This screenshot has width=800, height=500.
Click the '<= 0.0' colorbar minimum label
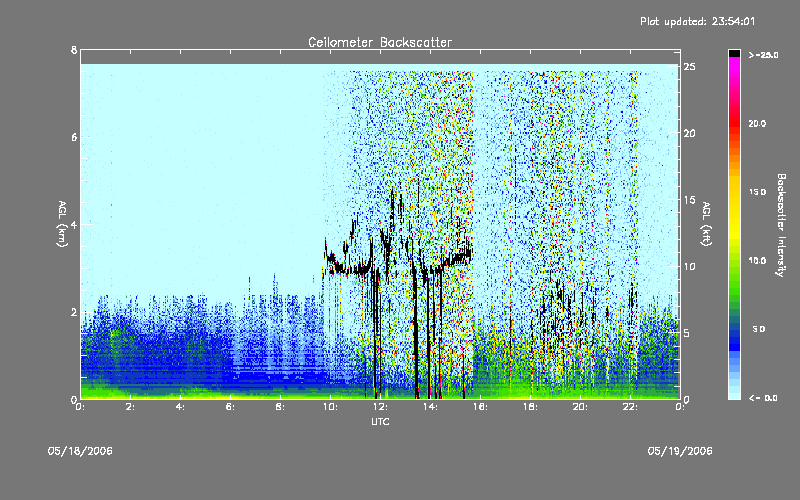point(763,398)
